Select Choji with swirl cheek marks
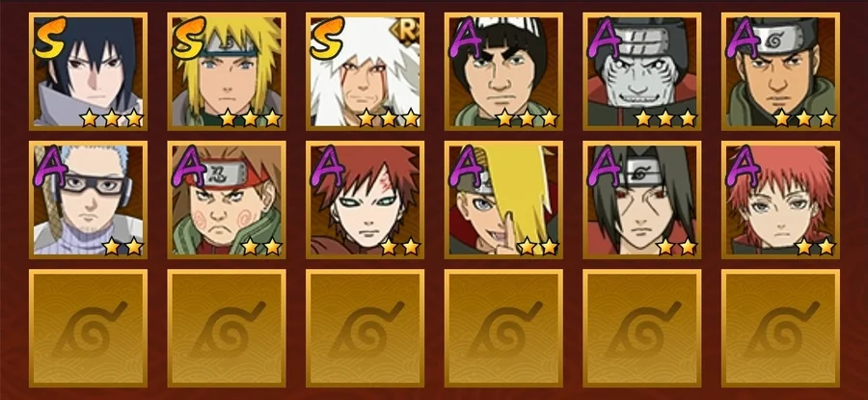This screenshot has height=400, width=868. coord(227,200)
